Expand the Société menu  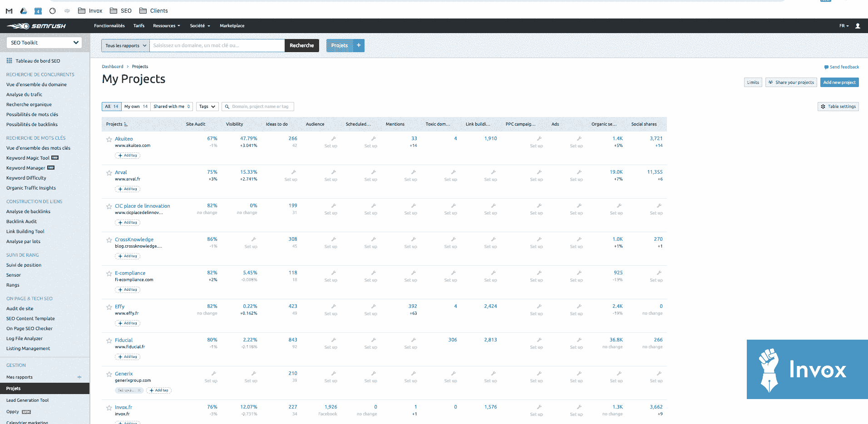click(x=200, y=26)
